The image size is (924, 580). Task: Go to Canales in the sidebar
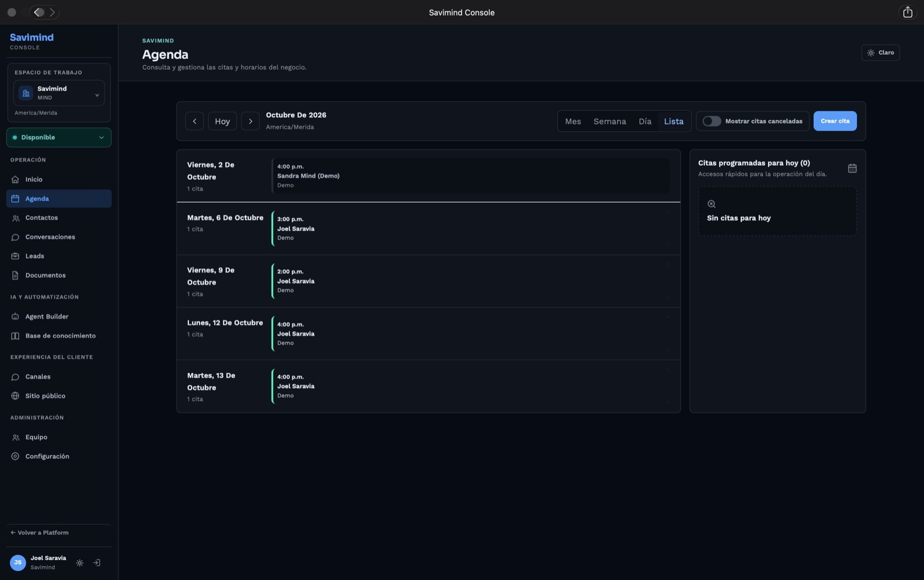coord(59,377)
